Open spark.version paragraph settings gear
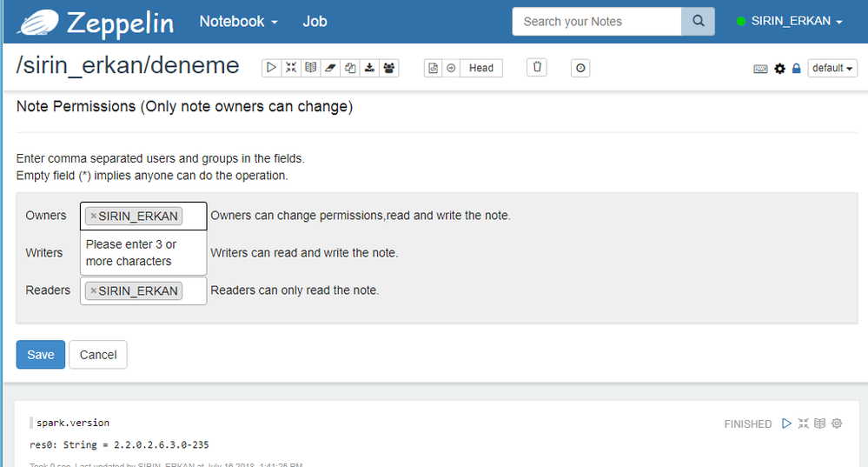 pyautogui.click(x=837, y=424)
